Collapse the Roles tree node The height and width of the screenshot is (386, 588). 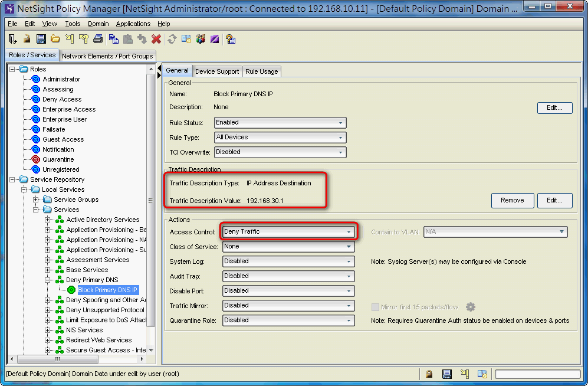(x=12, y=69)
